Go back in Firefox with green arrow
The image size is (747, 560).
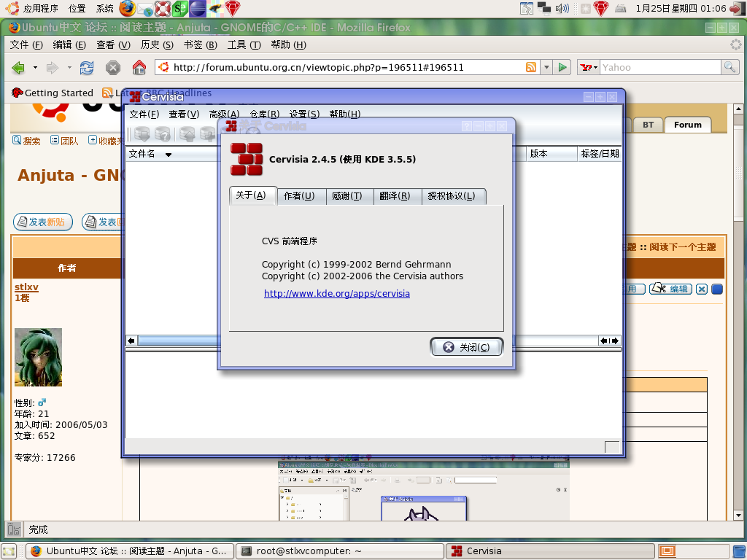tap(18, 68)
